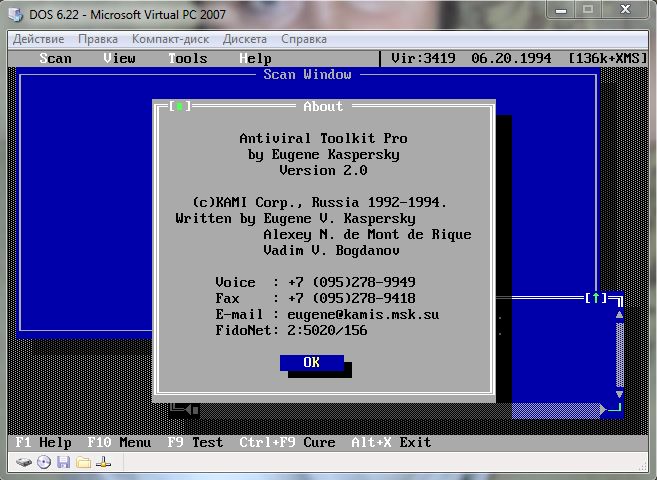Click the scrollbar down arrow

(619, 394)
